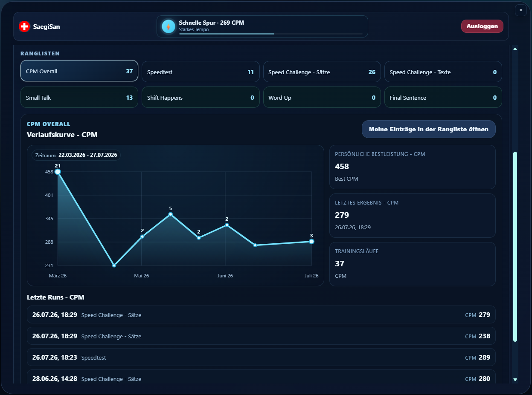
Task: Click the vertical scrollbar thumb
Action: tap(515, 246)
